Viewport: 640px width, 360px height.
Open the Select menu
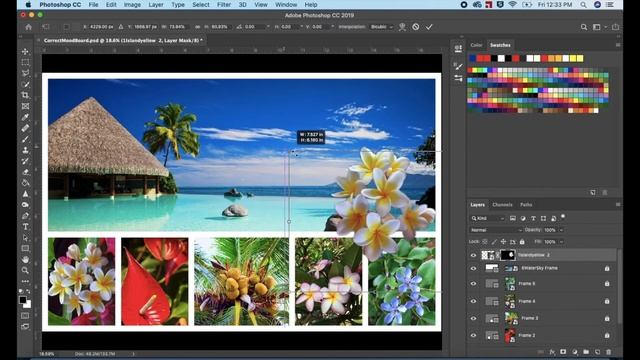pyautogui.click(x=201, y=5)
